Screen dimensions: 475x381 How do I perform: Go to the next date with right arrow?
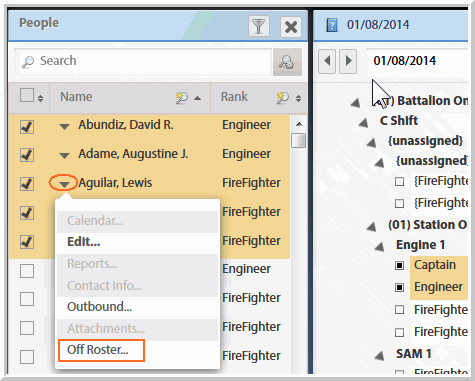[348, 61]
